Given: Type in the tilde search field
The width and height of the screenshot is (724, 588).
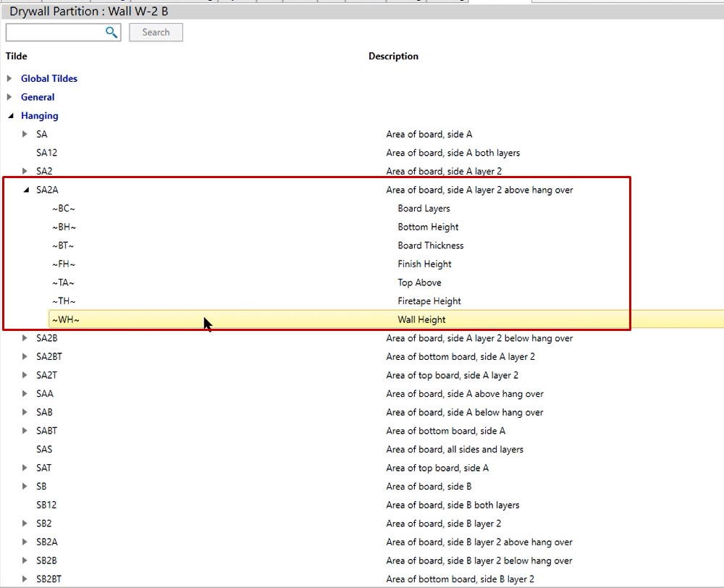Looking at the screenshot, I should click(x=54, y=33).
